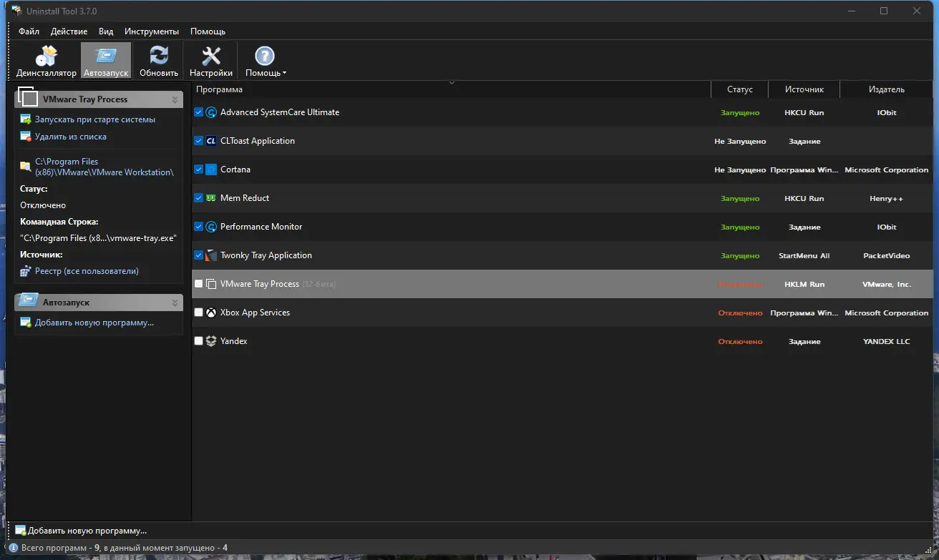Click Добавить новую программу in Автозапуск panel
Screen dimensions: 939x560
pyautogui.click(x=94, y=323)
